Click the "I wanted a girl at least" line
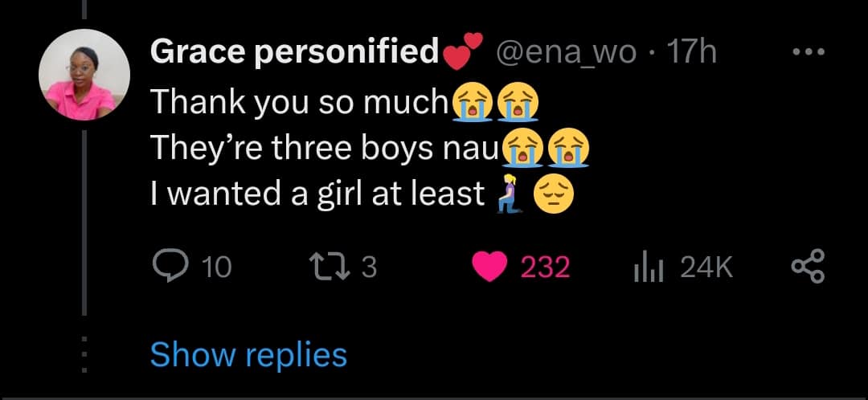 [x=317, y=194]
